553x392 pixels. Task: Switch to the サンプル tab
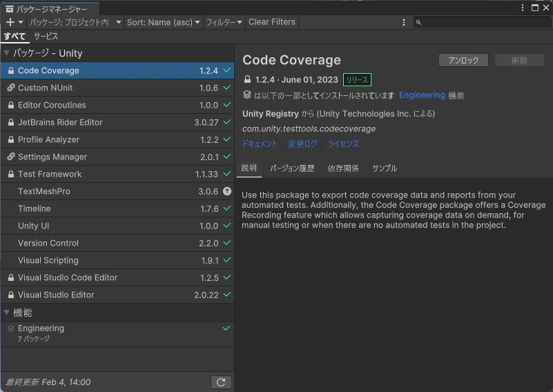[385, 168]
